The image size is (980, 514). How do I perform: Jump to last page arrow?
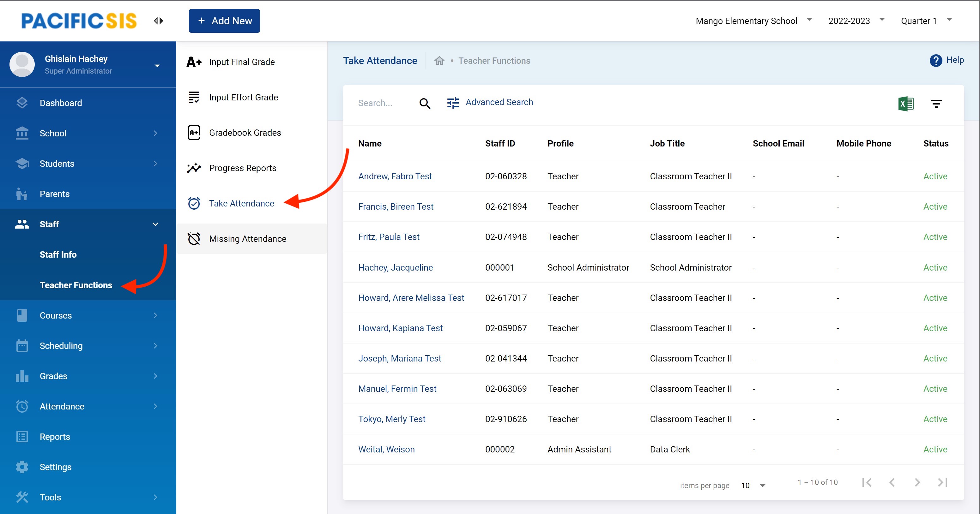tap(942, 482)
